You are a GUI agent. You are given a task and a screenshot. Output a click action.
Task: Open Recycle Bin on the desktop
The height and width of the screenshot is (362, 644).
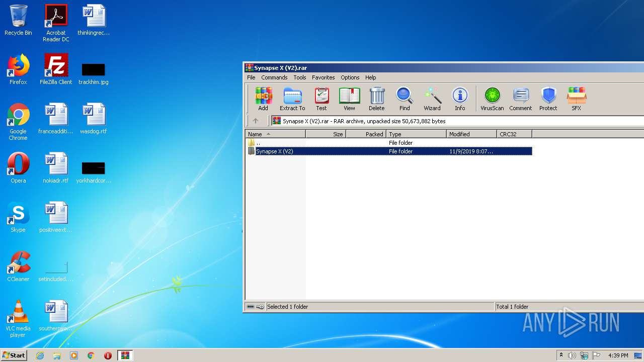(x=18, y=20)
